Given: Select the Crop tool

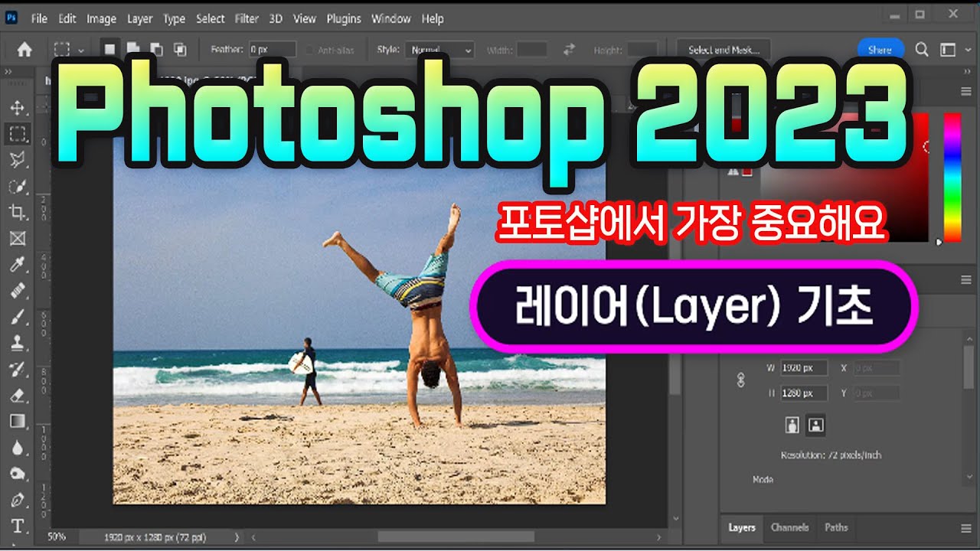Looking at the screenshot, I should 18,212.
